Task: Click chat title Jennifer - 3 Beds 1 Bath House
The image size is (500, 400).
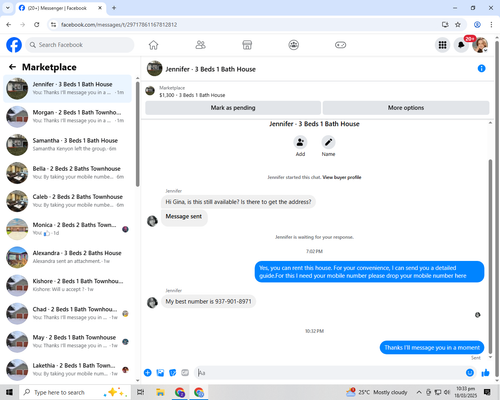Action: pyautogui.click(x=211, y=69)
